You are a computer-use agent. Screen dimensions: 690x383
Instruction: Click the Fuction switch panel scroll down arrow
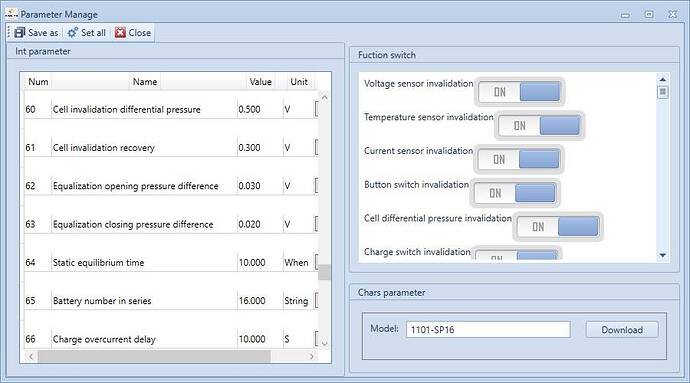663,255
